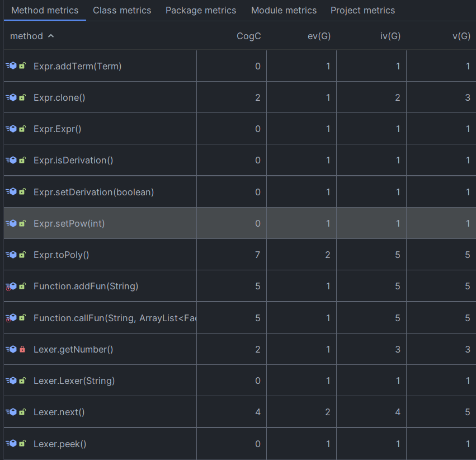Sort by the ev(G) column header
Image resolution: width=476 pixels, height=460 pixels.
pyautogui.click(x=319, y=36)
